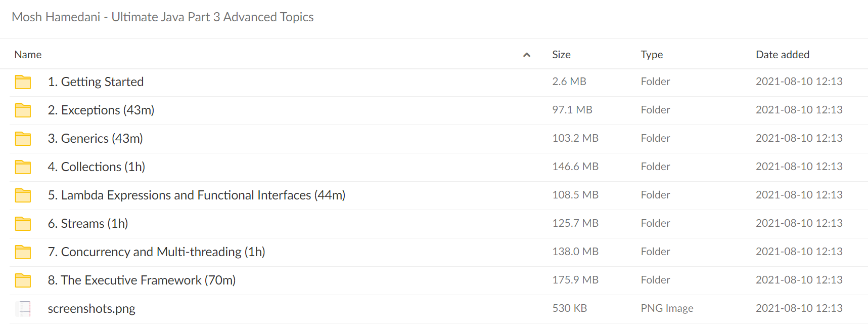868x326 pixels.
Task: Open 7. Concurrency and Multi-threading folder
Action: 156,252
